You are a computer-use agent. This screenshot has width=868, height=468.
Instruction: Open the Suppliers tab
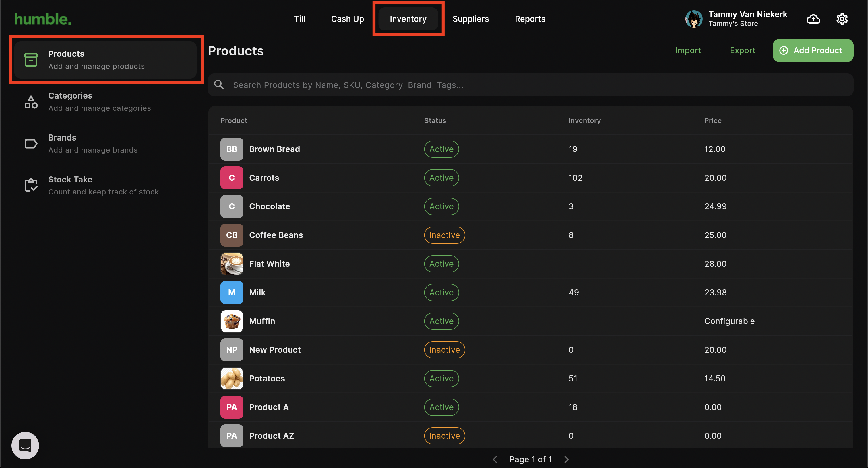pyautogui.click(x=470, y=19)
